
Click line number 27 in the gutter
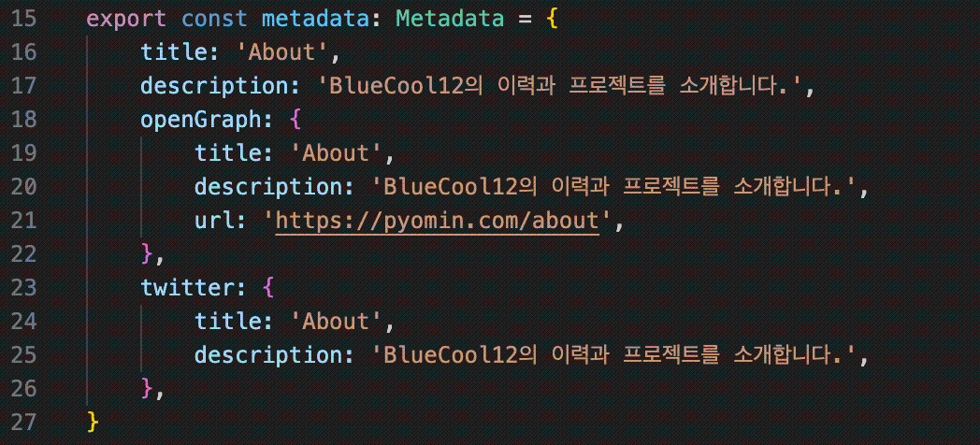(25, 422)
